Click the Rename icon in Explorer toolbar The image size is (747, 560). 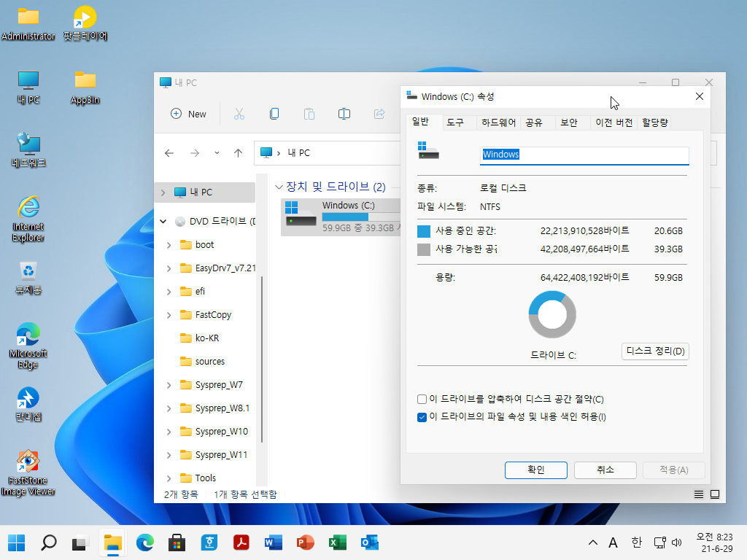point(344,114)
